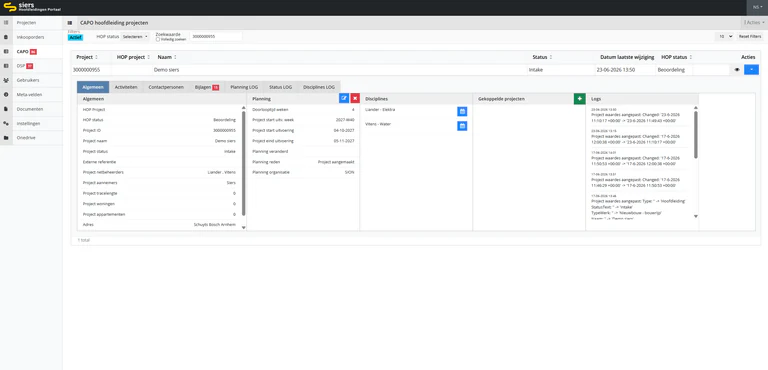Switch to the Bijlagen tab
This screenshot has height=370, width=768.
pyautogui.click(x=206, y=87)
